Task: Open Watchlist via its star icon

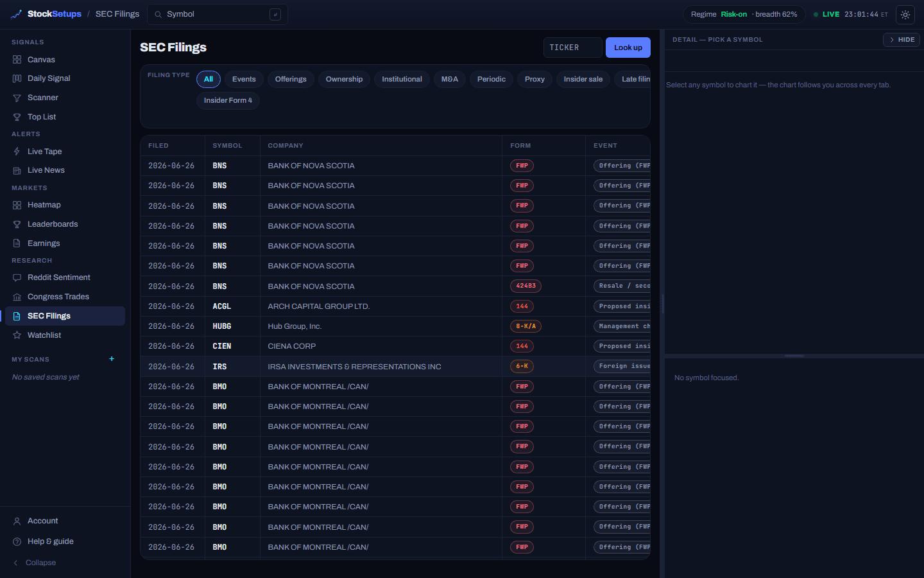Action: coord(17,335)
